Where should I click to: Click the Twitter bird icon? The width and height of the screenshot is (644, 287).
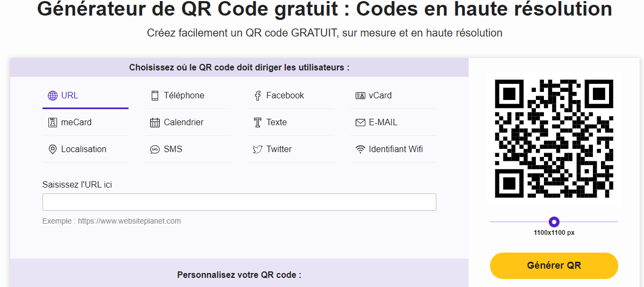click(x=258, y=149)
